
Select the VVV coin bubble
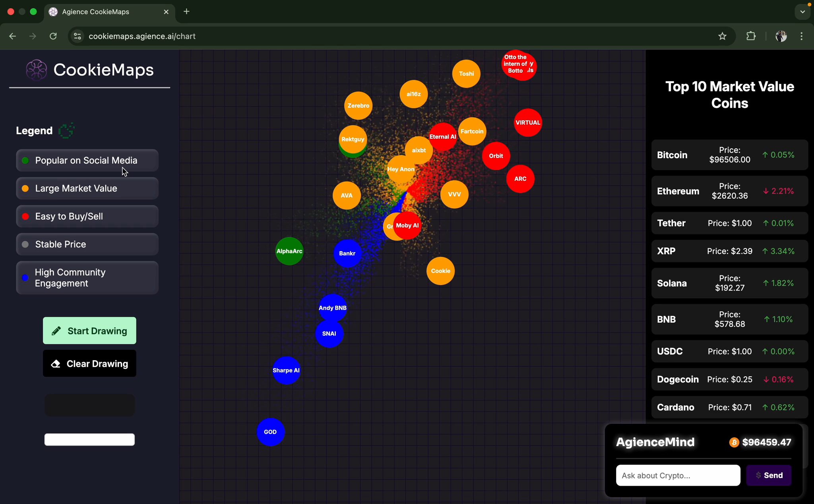tap(454, 194)
